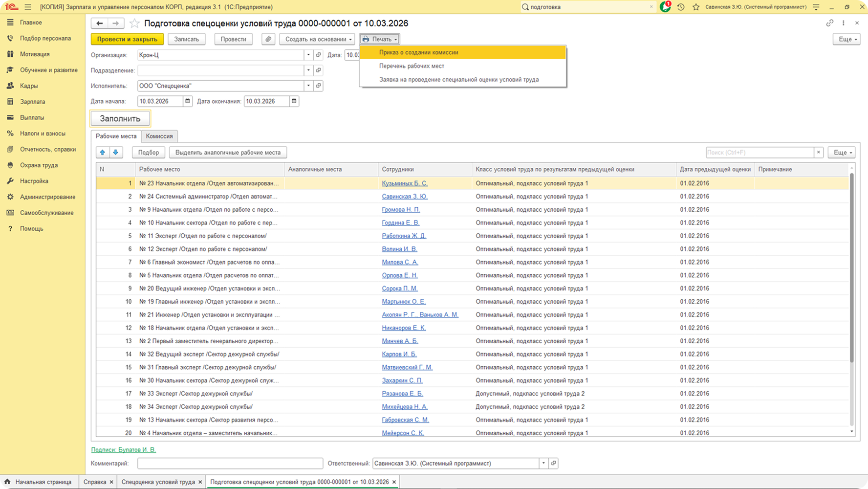
Task: Open the notifications bell icon
Action: [x=665, y=7]
